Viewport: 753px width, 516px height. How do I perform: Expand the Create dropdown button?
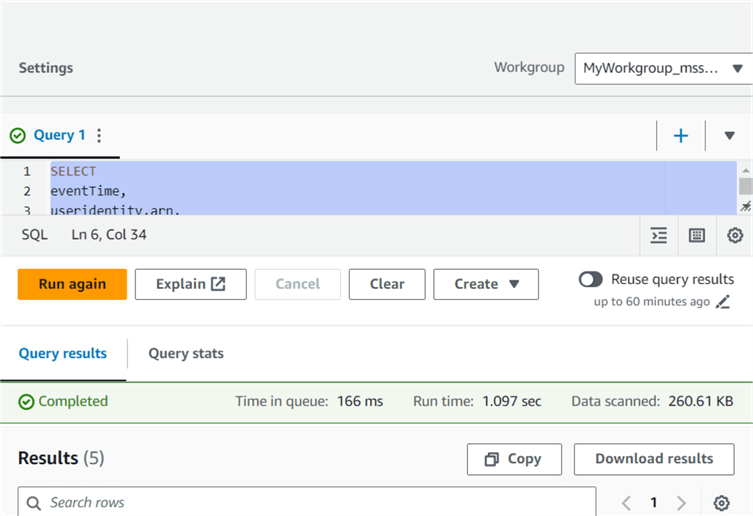tap(486, 284)
